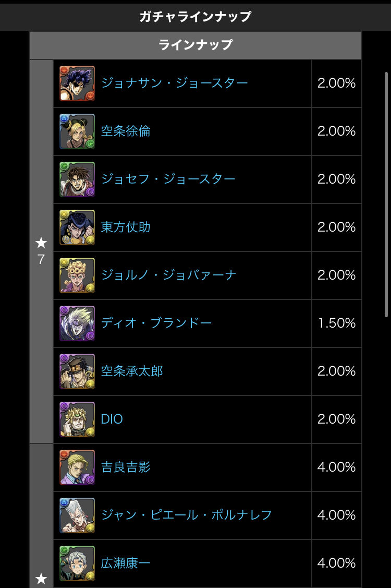Tap the ラインナップ table header
Screen dimensions: 391x588
195,45
